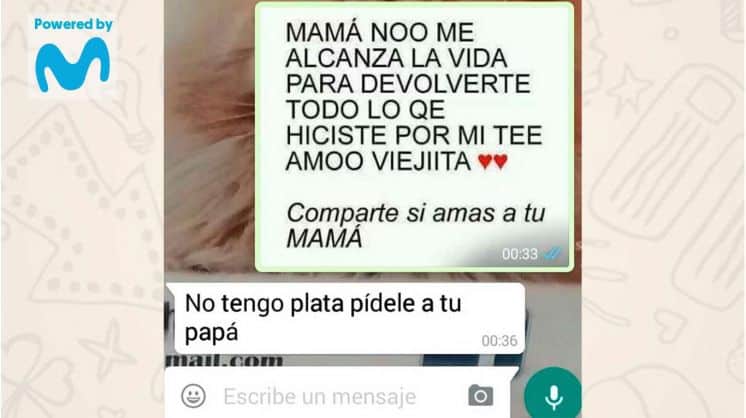The image size is (746, 418).
Task: Click the 00:33 message timestamp
Action: 520,254
